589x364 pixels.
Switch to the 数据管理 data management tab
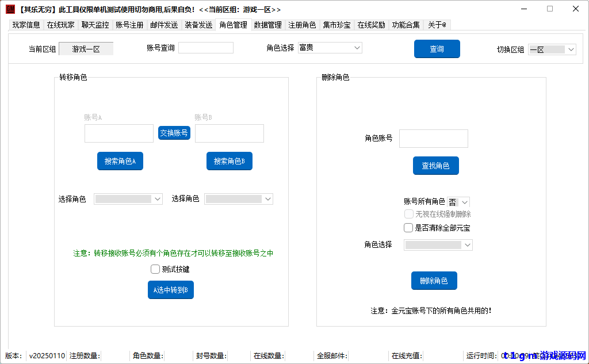point(267,25)
